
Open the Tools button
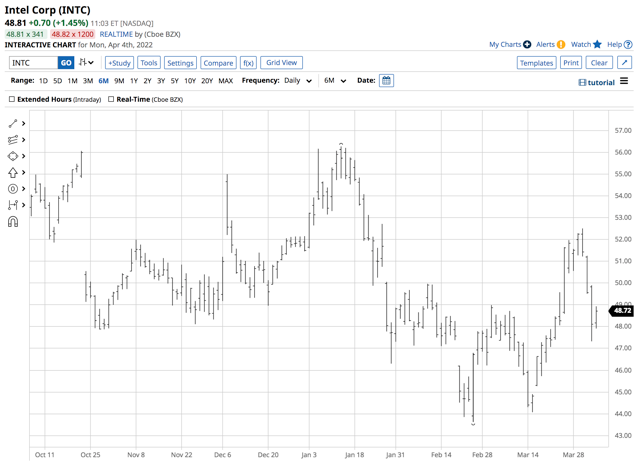click(149, 63)
